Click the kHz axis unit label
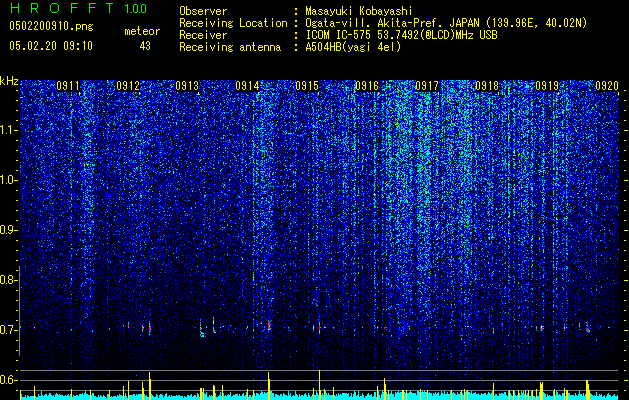629x400 pixels. coord(9,81)
